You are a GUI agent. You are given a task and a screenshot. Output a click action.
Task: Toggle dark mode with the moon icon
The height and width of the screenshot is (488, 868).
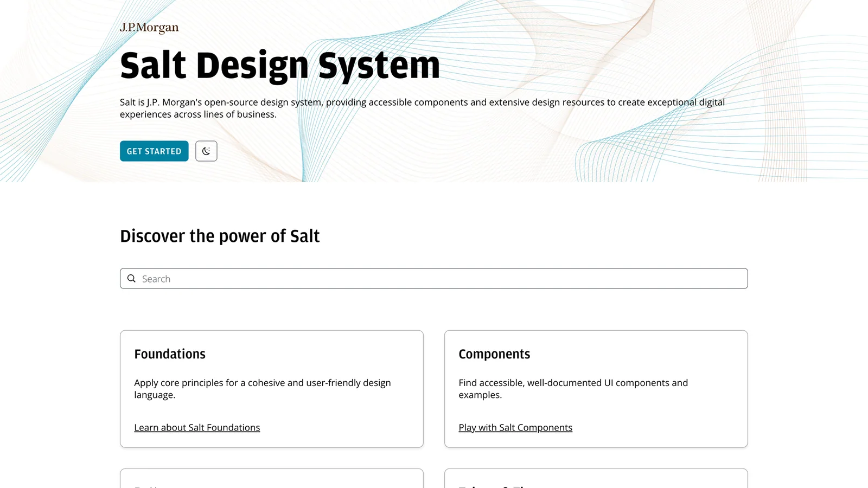[206, 151]
